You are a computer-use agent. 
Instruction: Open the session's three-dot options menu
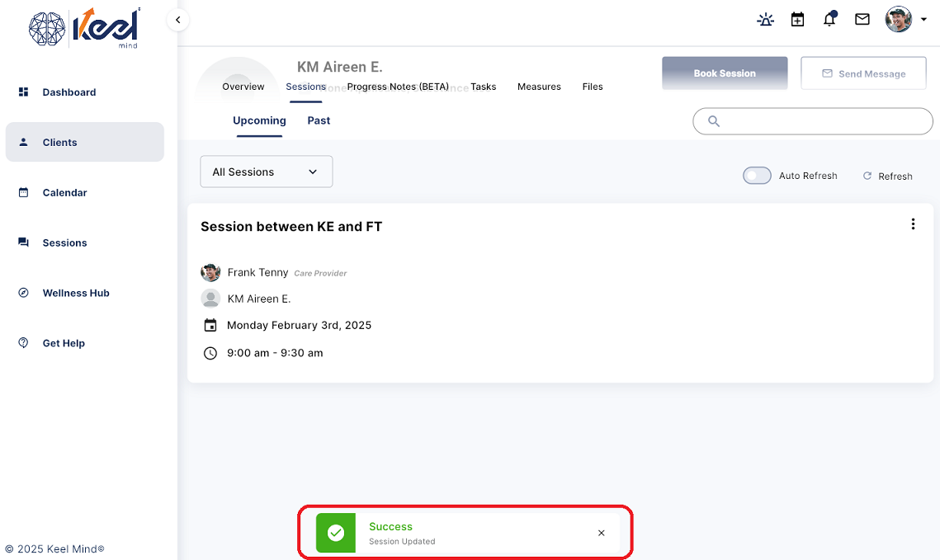coord(913,224)
